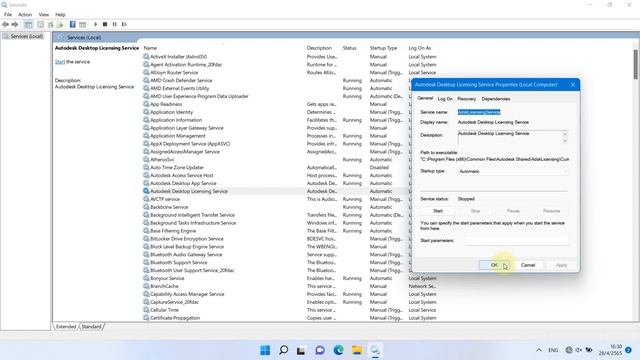Screen dimensions: 640x360
Task: Open the clock and date in the system tray
Action: click(x=611, y=350)
